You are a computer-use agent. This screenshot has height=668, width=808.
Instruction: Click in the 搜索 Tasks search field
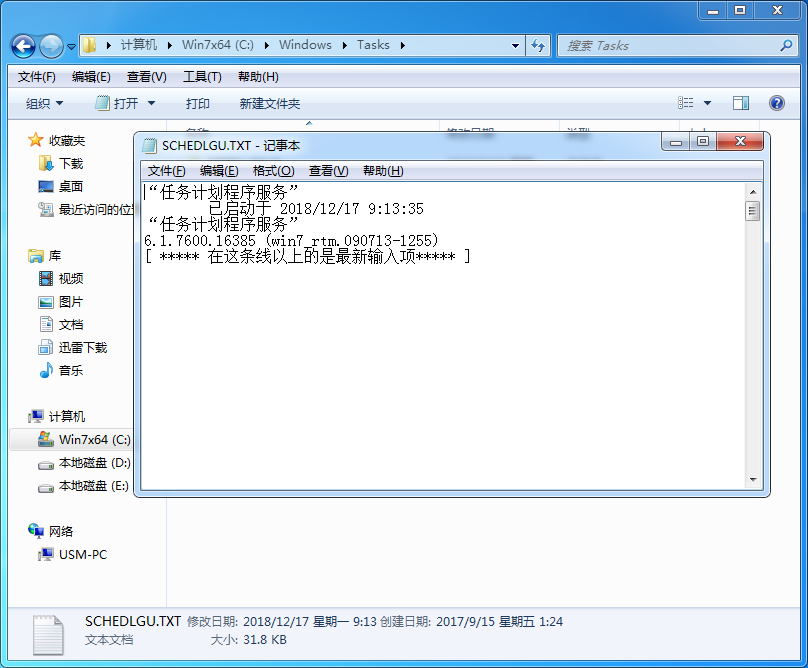(x=670, y=45)
